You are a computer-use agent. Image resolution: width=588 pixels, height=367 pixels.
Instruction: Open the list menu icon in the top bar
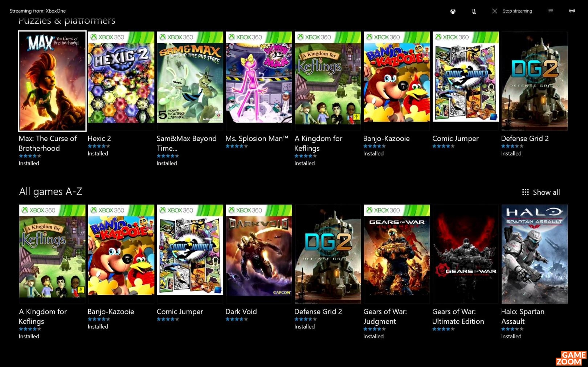pos(551,11)
